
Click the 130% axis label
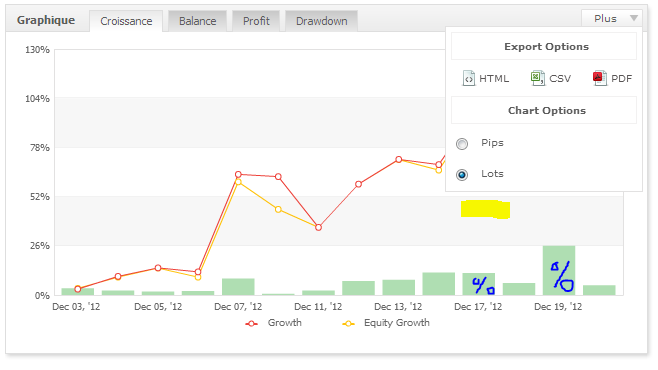coord(37,50)
